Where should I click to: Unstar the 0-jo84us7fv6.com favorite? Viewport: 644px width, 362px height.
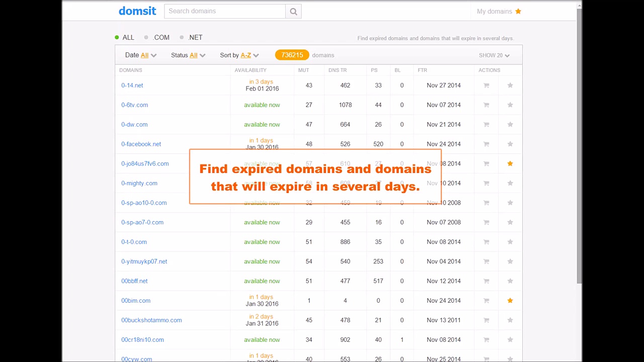point(510,163)
